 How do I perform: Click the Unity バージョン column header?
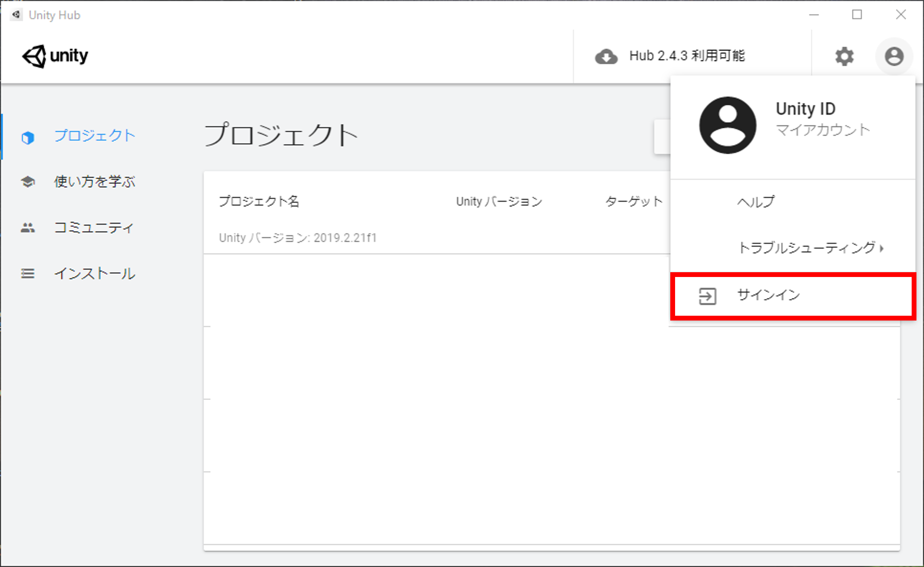(x=499, y=201)
